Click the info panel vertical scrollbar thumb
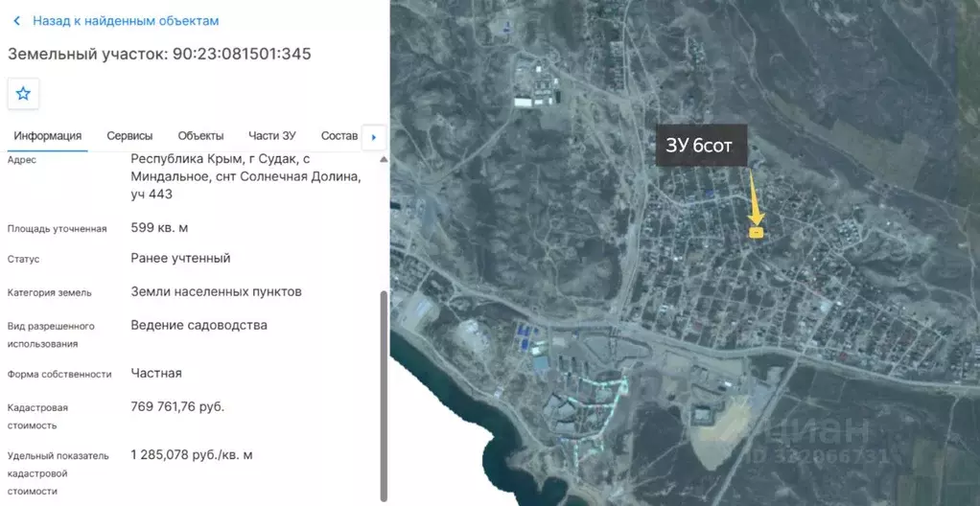 point(384,396)
